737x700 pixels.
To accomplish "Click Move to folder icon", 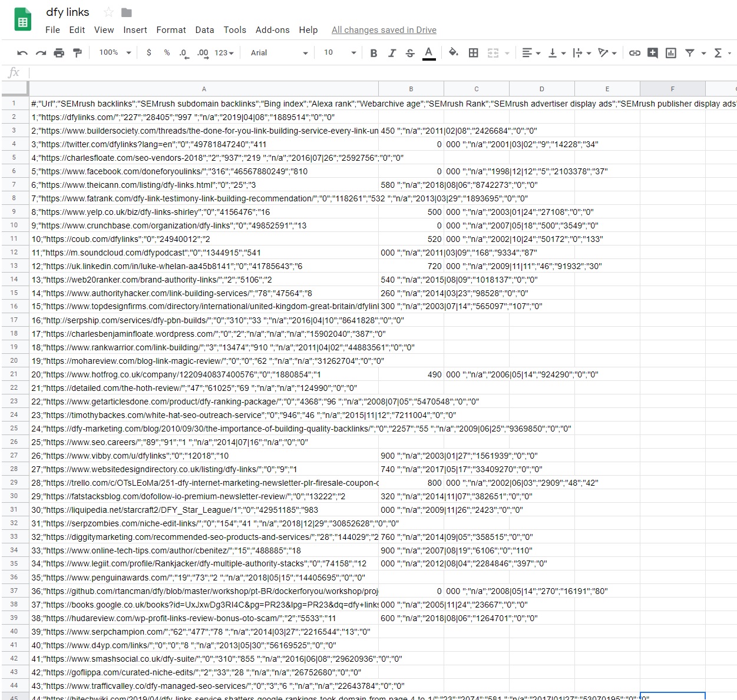I will click(127, 12).
